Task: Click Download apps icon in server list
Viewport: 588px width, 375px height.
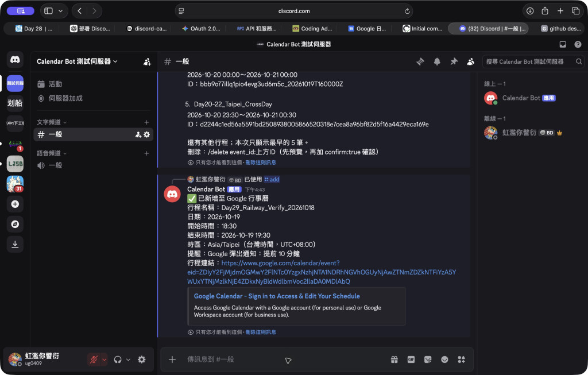Action: click(x=15, y=244)
